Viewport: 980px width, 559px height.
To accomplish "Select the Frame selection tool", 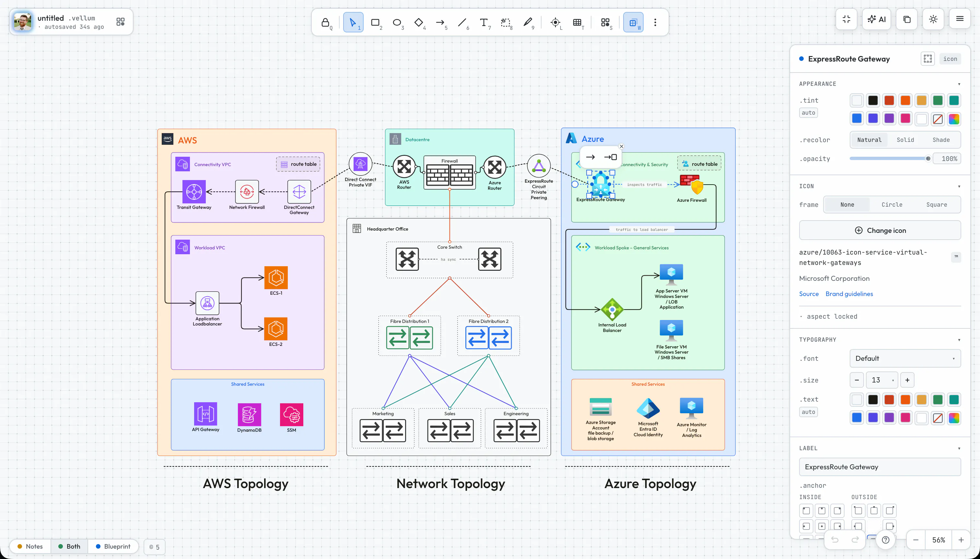I will pos(506,22).
